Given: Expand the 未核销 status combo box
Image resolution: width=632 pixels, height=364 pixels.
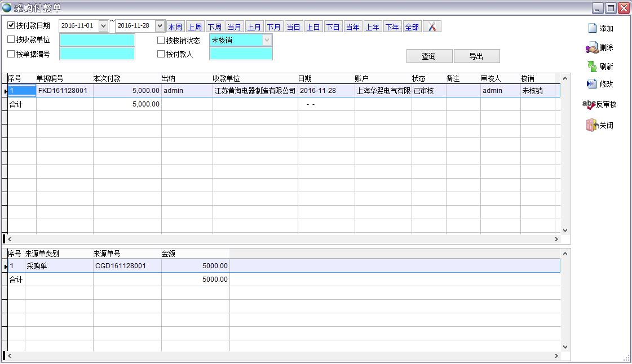Looking at the screenshot, I should [267, 40].
